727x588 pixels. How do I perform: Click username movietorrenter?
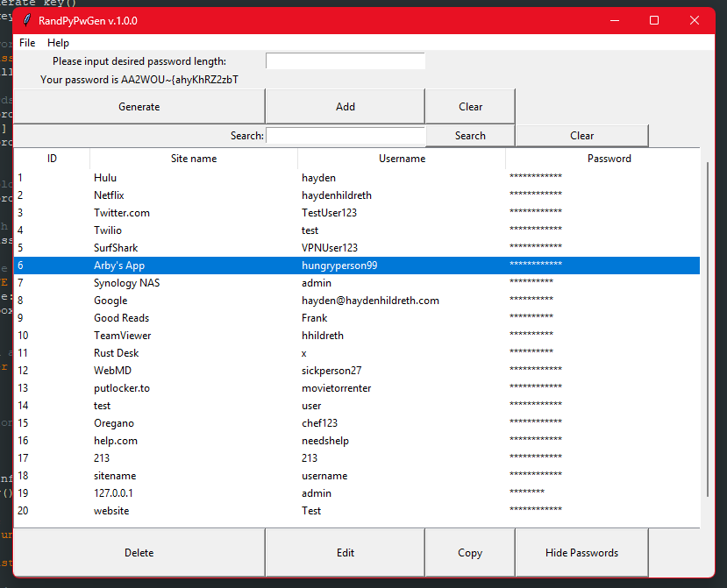tap(336, 388)
